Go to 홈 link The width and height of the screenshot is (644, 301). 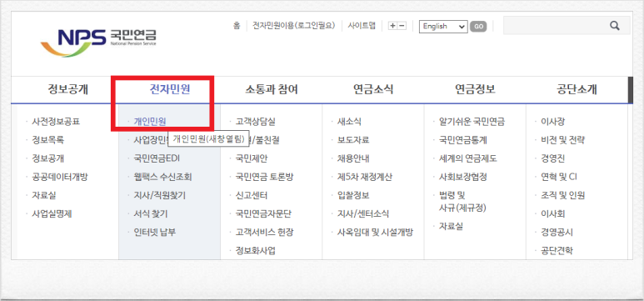click(x=237, y=26)
